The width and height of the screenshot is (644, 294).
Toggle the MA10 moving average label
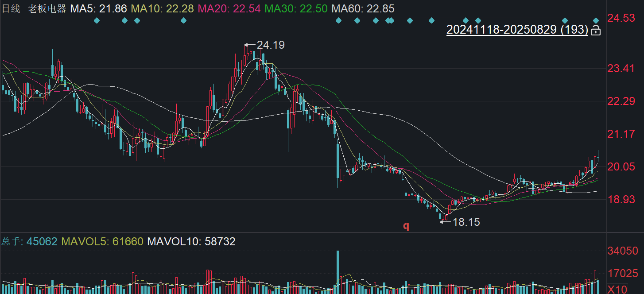pyautogui.click(x=162, y=8)
